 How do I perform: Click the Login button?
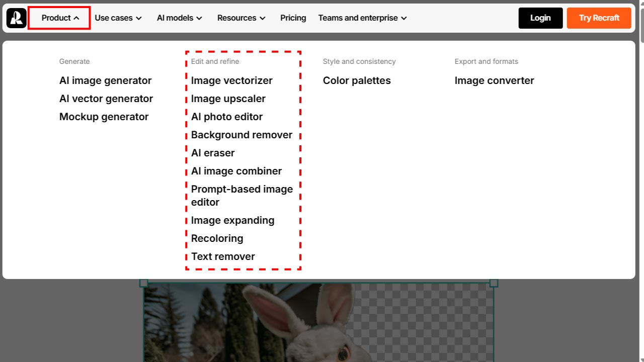540,18
